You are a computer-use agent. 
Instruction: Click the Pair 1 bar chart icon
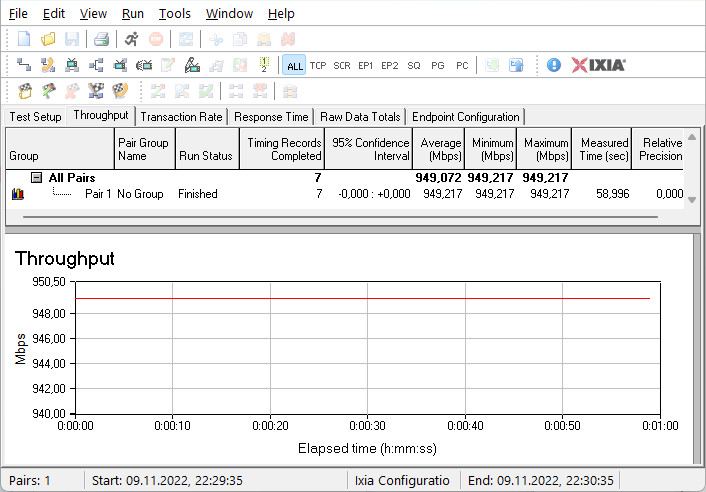point(18,194)
